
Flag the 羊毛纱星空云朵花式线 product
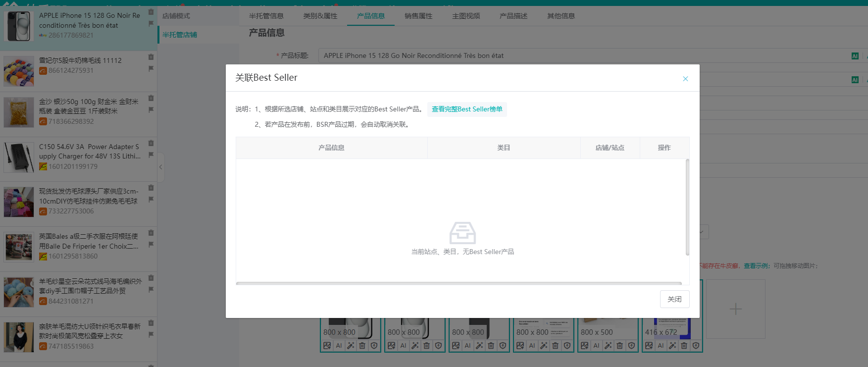(x=151, y=290)
